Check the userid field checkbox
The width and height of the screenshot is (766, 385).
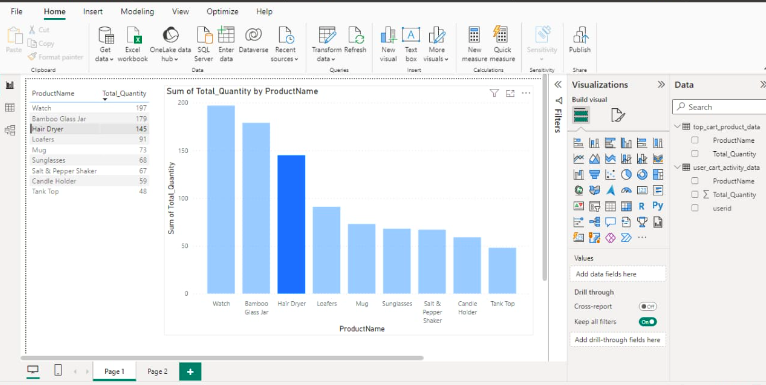pos(695,208)
